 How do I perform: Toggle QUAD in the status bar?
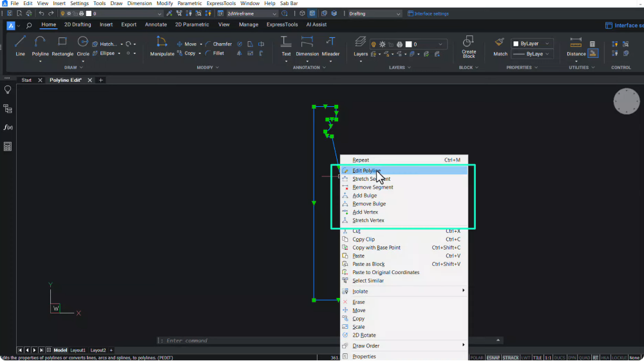pyautogui.click(x=584, y=358)
